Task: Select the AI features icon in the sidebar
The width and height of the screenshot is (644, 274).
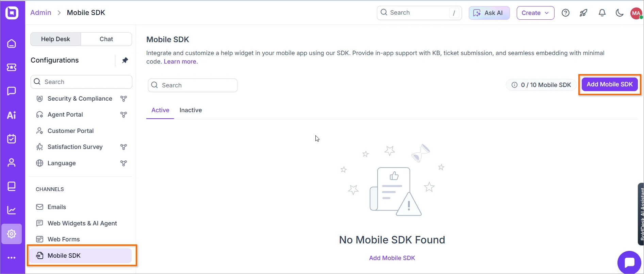Action: [x=12, y=115]
